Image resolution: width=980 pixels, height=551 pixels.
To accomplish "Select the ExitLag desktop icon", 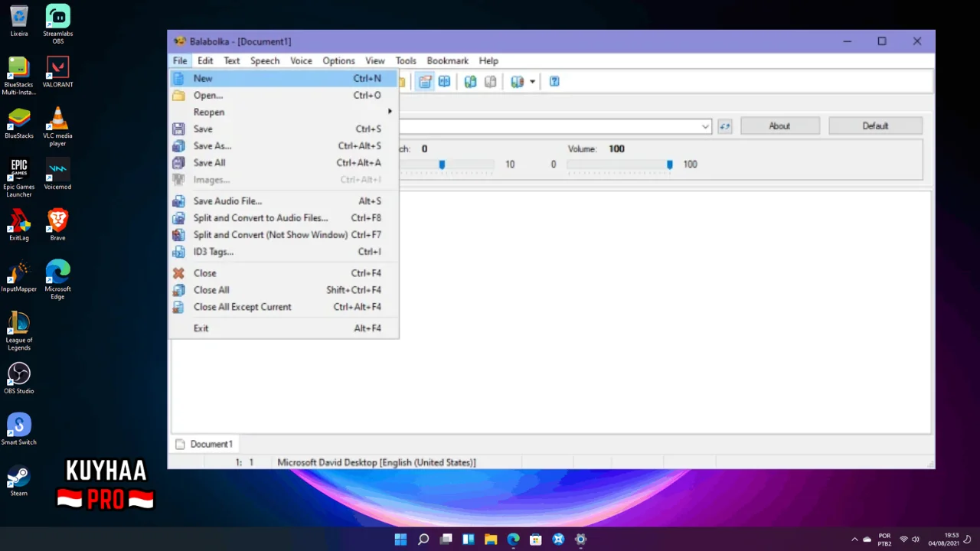I will (x=19, y=225).
